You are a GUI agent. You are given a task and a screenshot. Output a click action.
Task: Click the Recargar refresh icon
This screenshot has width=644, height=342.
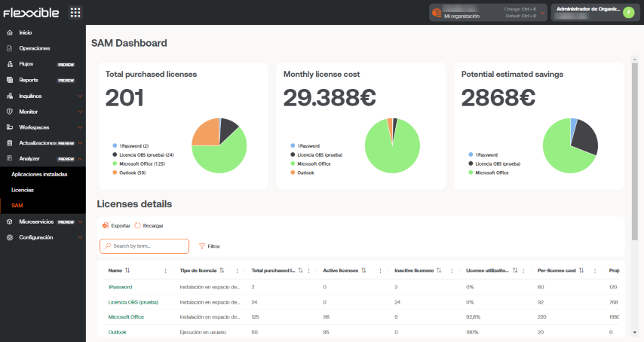click(x=137, y=225)
